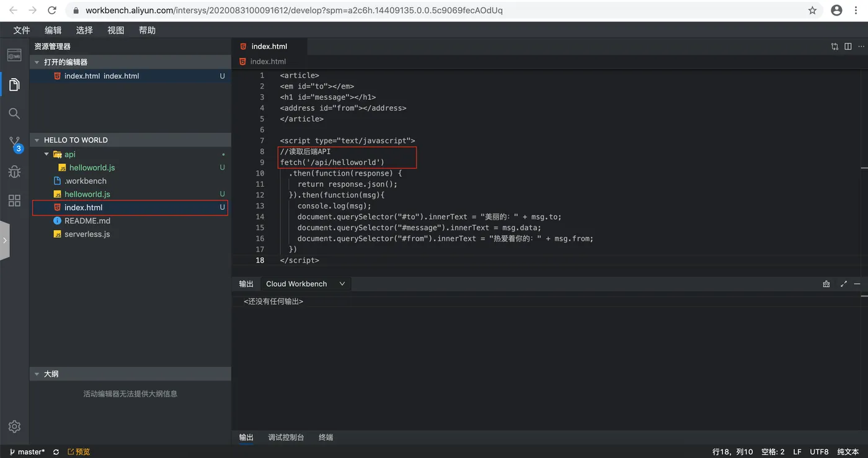Open the Cloud Workbench output dropdown

[x=306, y=284]
